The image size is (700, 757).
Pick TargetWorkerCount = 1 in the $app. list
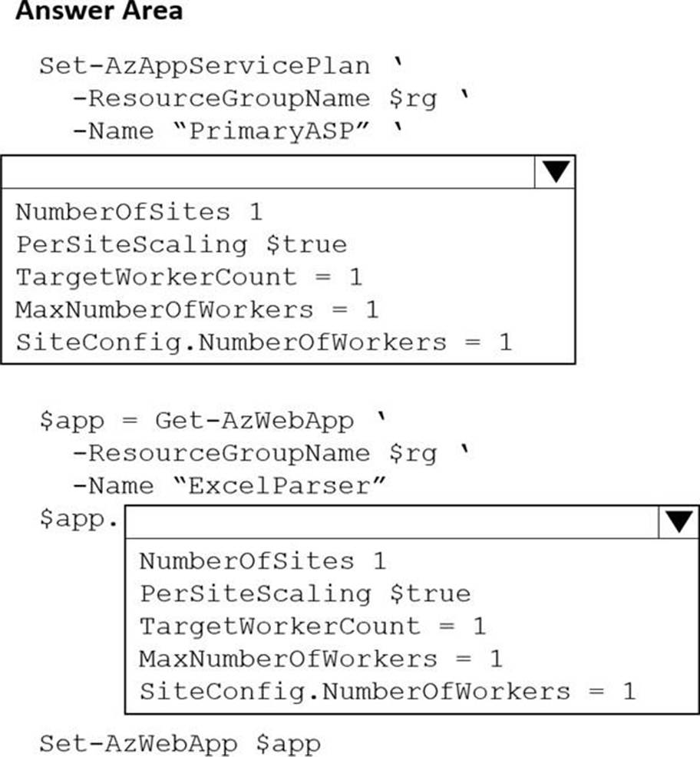312,626
